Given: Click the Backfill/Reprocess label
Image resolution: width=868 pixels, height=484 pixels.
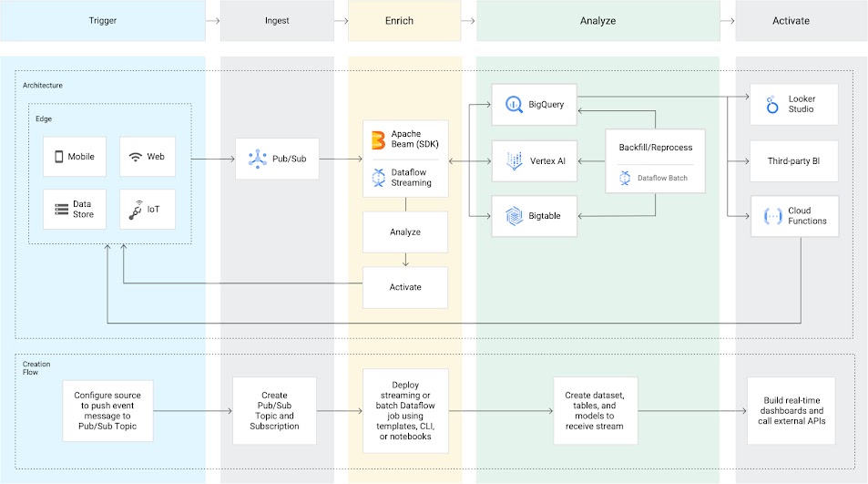Looking at the screenshot, I should 656,148.
